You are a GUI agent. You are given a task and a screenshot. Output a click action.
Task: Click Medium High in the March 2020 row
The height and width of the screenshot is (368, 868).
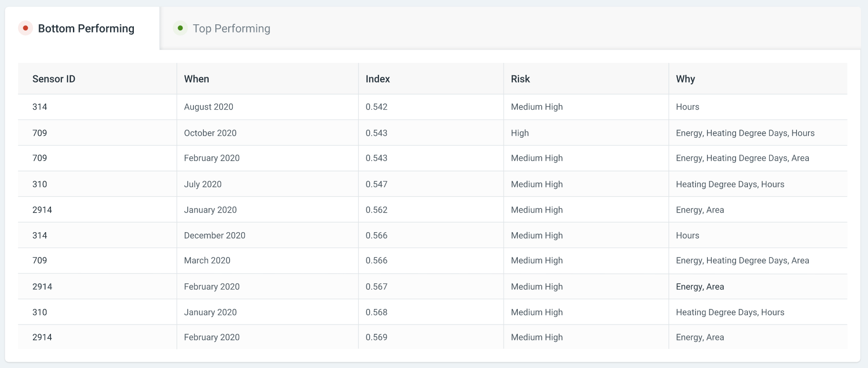[537, 261]
